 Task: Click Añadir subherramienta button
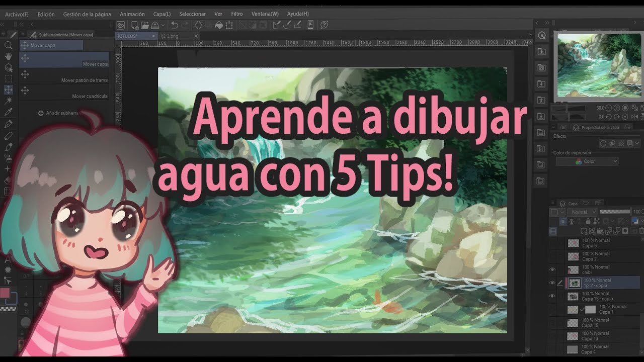[x=59, y=113]
